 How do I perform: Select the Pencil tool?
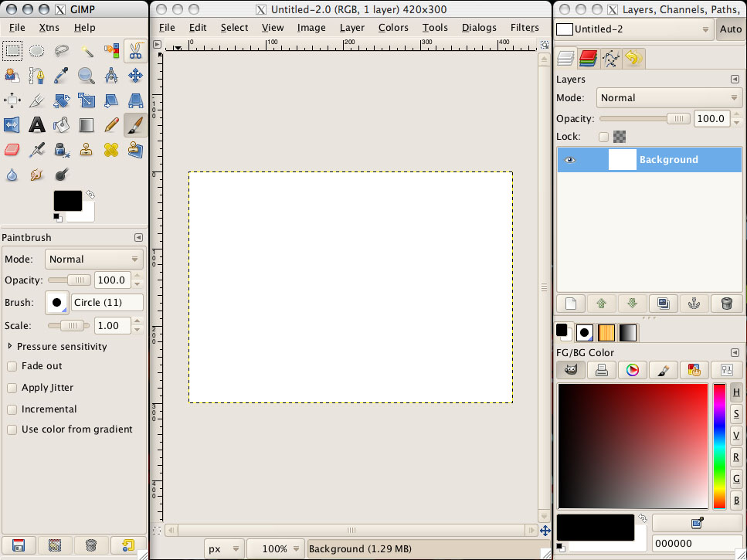pyautogui.click(x=111, y=125)
